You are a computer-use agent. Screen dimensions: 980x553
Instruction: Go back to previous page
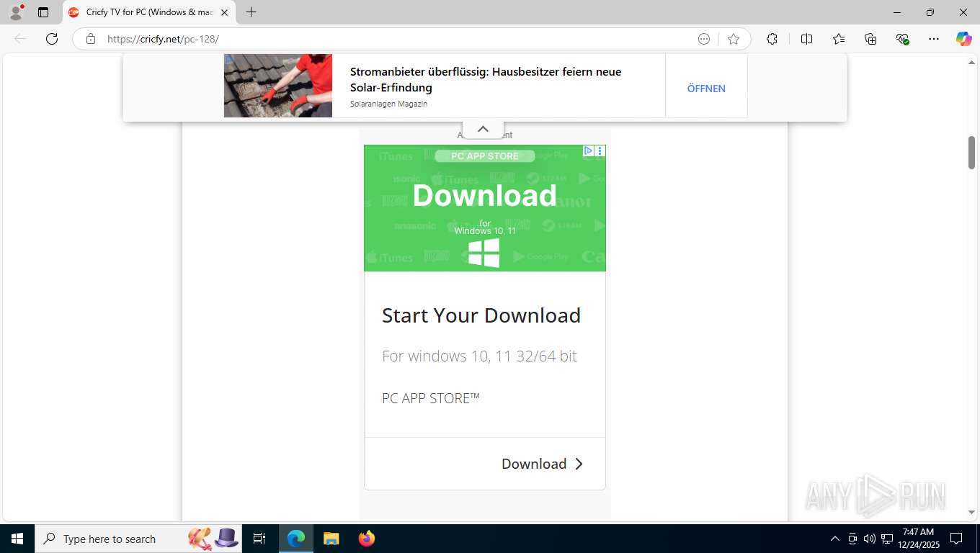(20, 39)
